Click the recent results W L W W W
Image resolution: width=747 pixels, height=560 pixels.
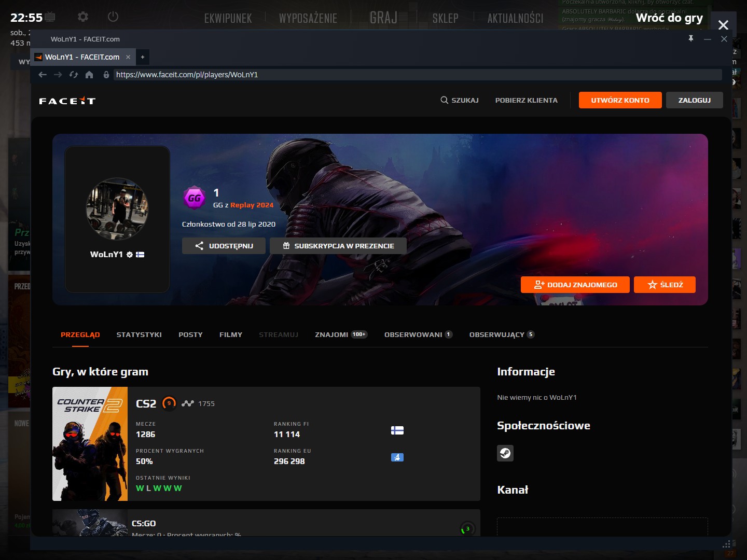tap(159, 488)
